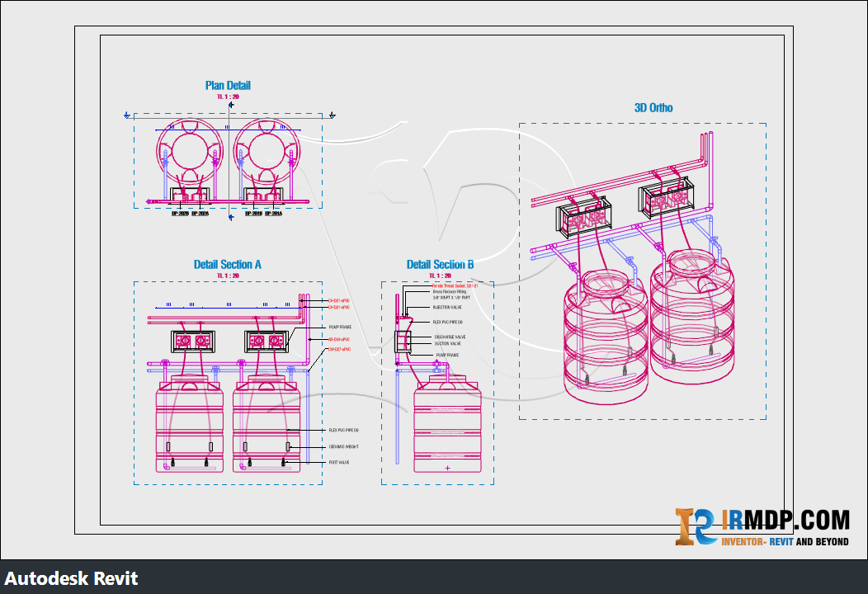
Task: Select the FOOT VALVE annotation
Action: (339, 462)
